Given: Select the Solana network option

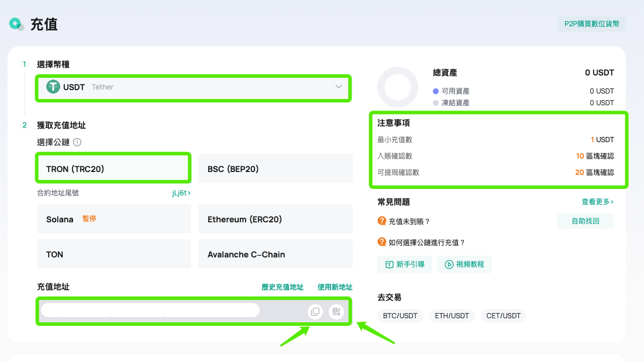Looking at the screenshot, I should (114, 219).
